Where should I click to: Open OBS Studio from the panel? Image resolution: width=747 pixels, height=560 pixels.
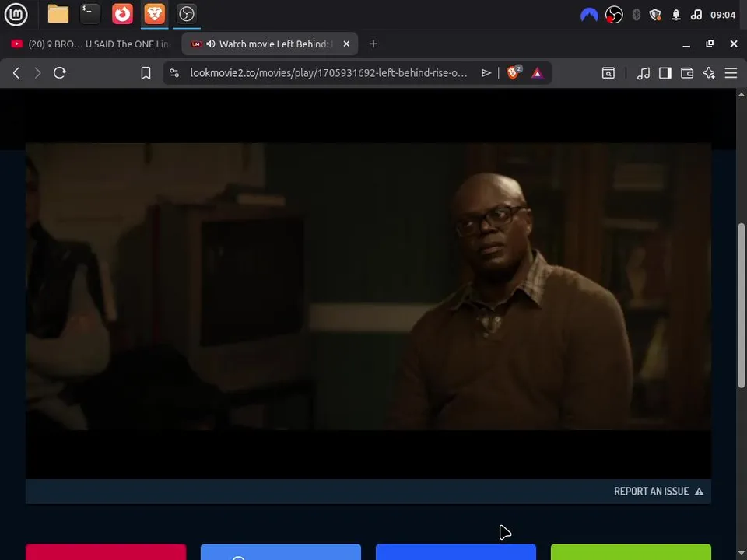pos(186,14)
